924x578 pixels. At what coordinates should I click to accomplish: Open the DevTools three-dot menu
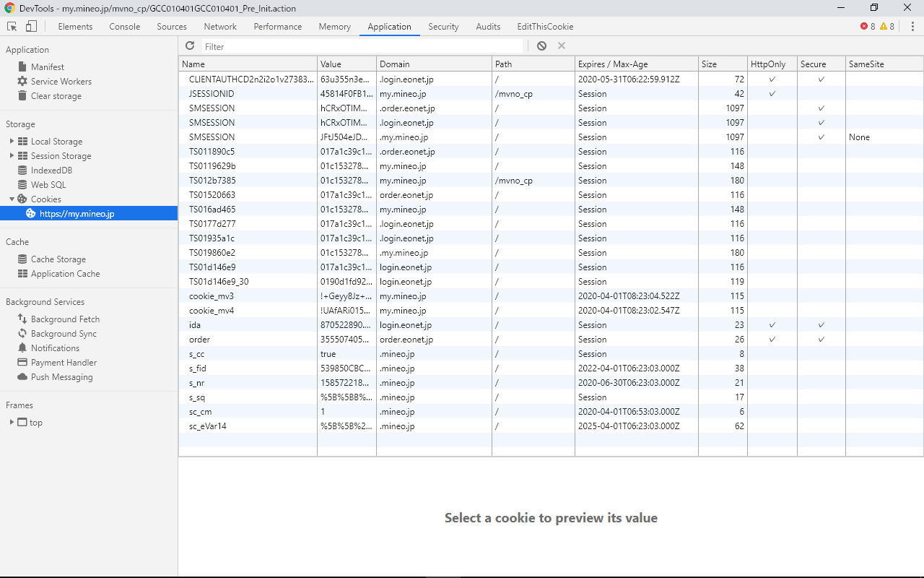(912, 27)
